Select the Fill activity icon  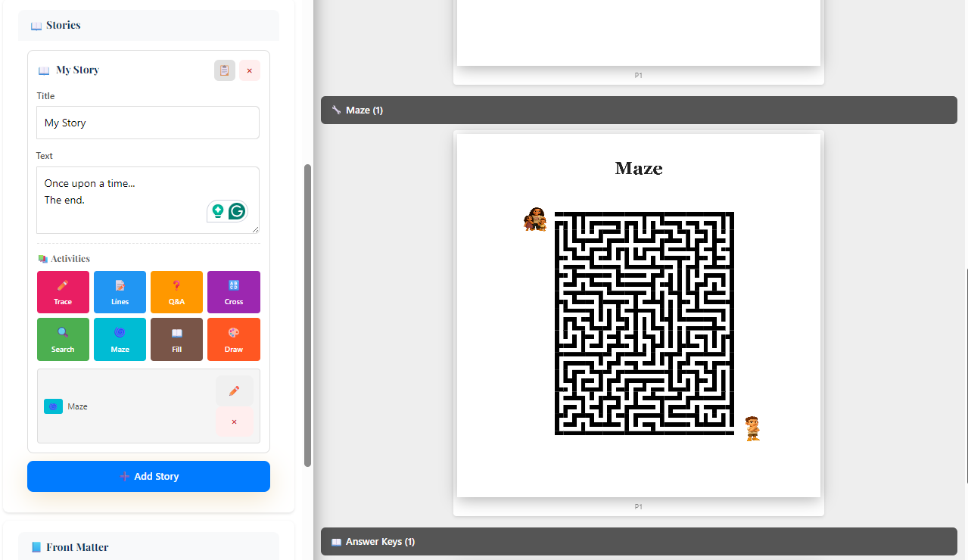pos(176,339)
